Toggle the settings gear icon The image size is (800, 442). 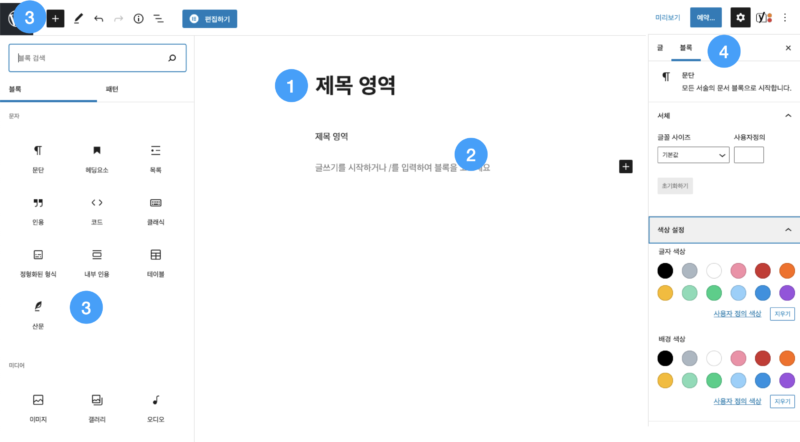[740, 18]
